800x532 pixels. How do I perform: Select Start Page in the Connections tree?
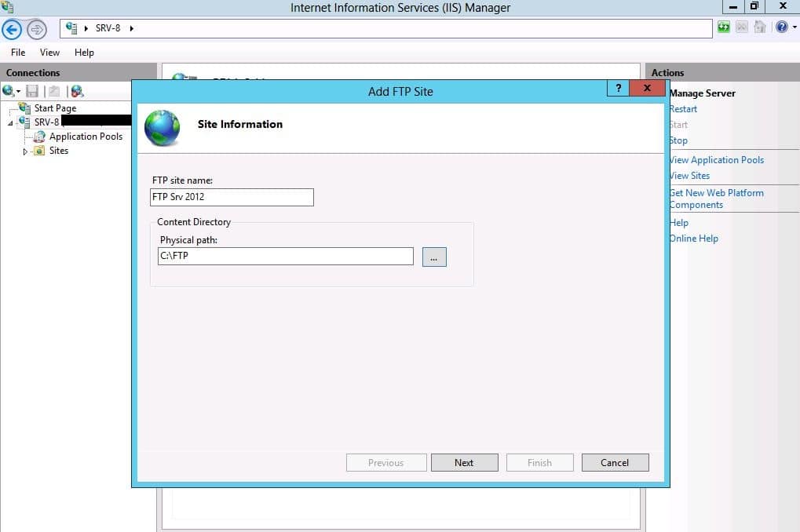pos(55,108)
